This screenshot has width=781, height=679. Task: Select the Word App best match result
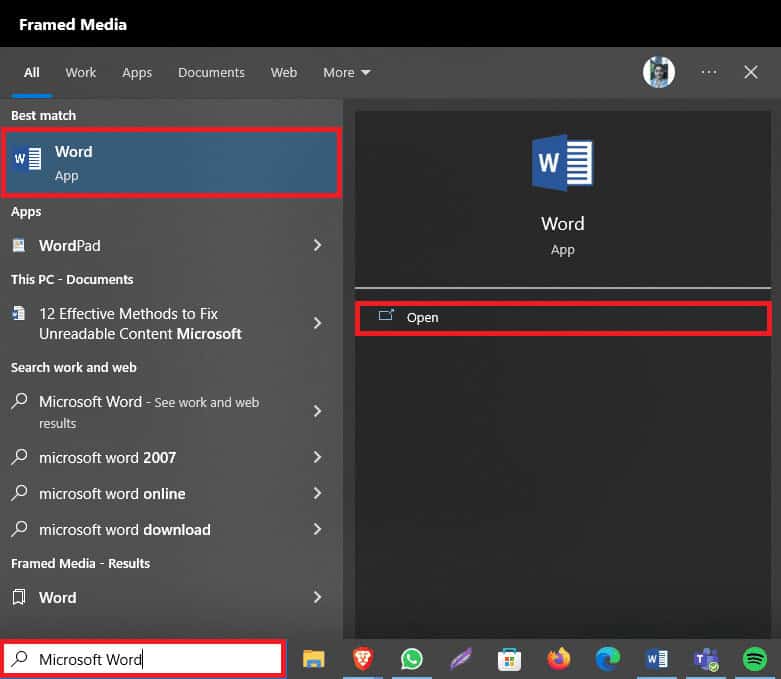tap(171, 162)
